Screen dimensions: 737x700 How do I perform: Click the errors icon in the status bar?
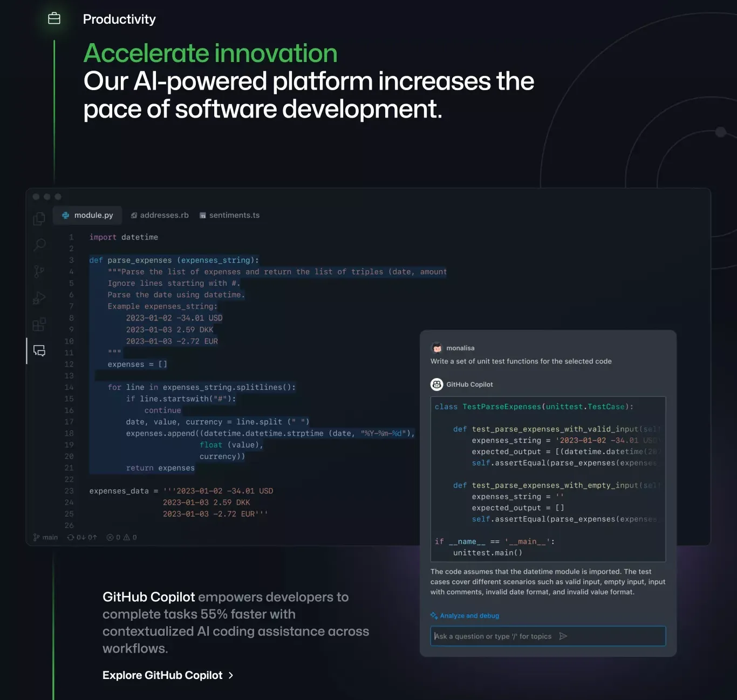coord(110,537)
